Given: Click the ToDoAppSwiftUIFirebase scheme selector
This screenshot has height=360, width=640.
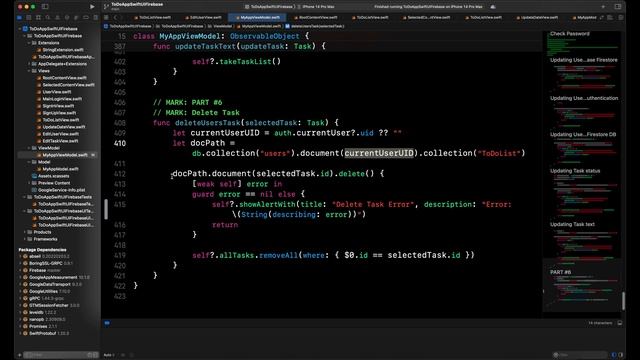Looking at the screenshot, I should pyautogui.click(x=269, y=7).
